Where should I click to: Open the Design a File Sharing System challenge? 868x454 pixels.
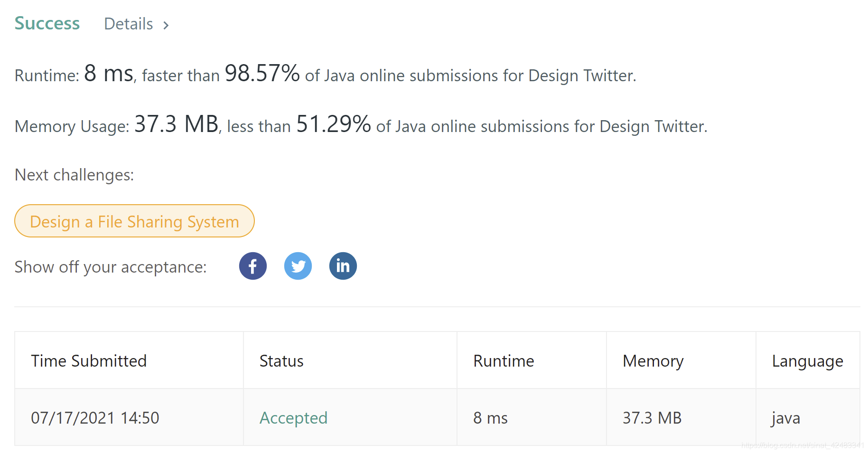[134, 221]
